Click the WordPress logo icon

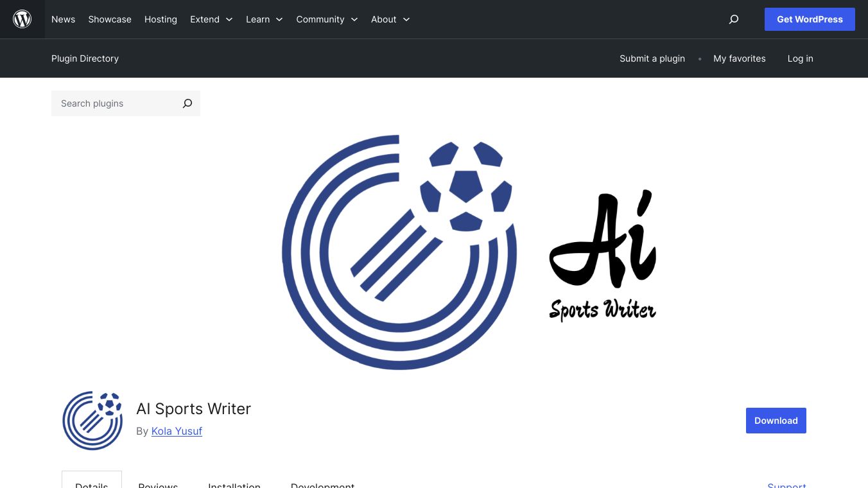coord(22,19)
